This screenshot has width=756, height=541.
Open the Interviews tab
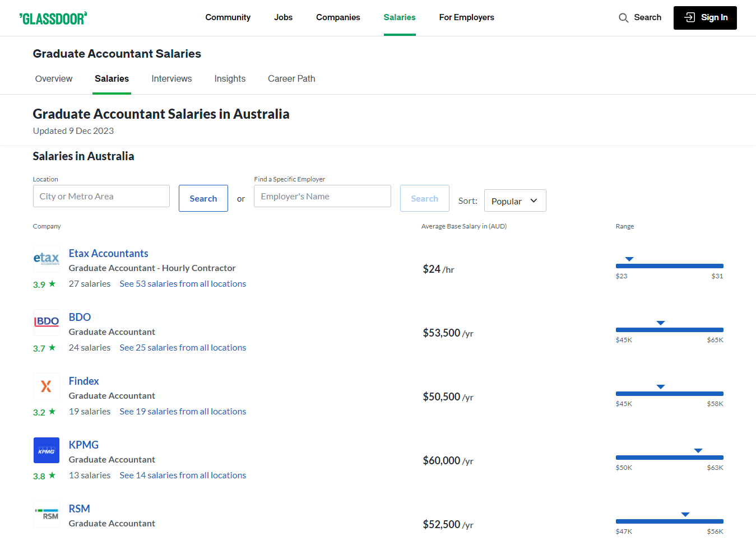click(171, 78)
